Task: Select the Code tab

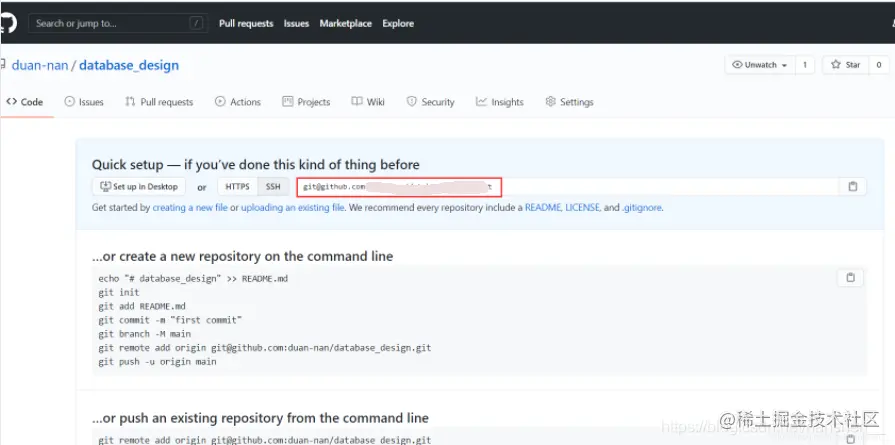Action: click(25, 102)
